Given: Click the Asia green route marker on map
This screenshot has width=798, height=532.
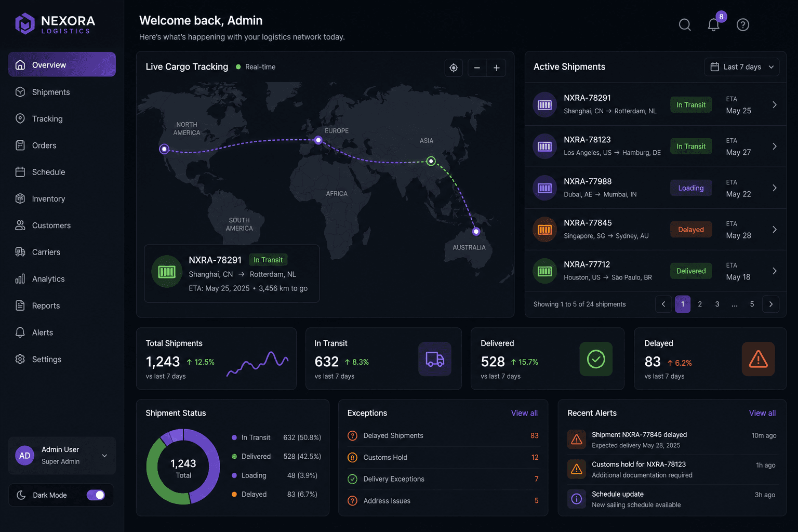Looking at the screenshot, I should click(x=431, y=161).
